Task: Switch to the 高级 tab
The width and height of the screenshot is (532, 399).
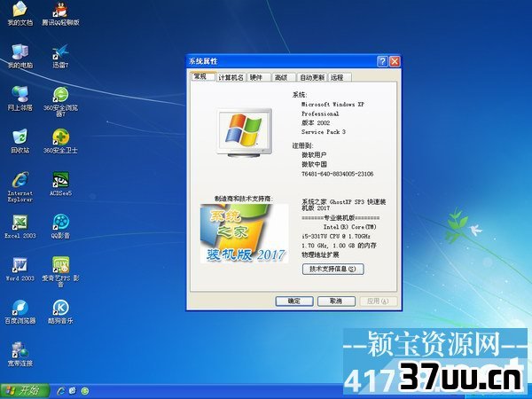Action: (284, 78)
